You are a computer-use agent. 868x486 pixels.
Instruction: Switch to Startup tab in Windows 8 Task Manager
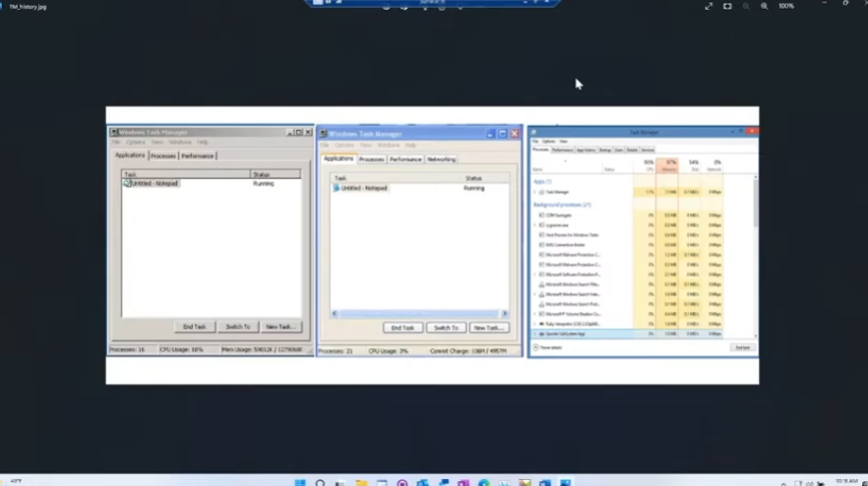tap(605, 150)
